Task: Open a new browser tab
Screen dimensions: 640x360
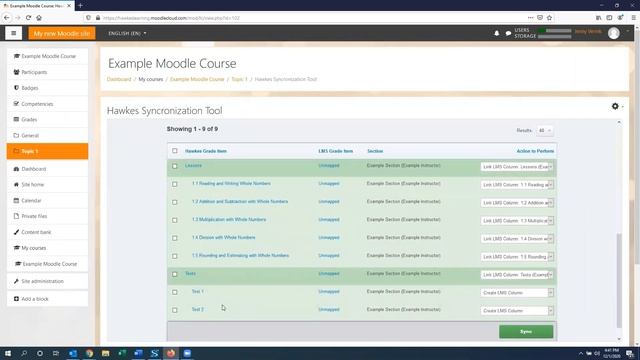Action: pos(80,6)
